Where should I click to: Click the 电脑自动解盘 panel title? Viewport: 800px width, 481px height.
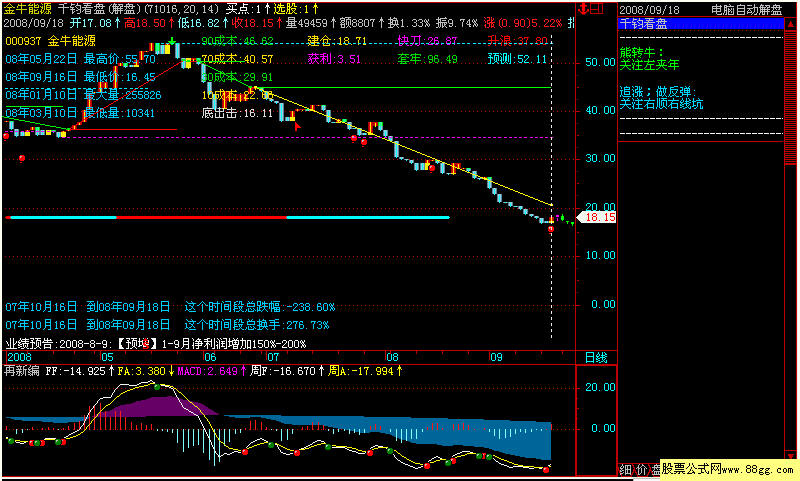746,10
